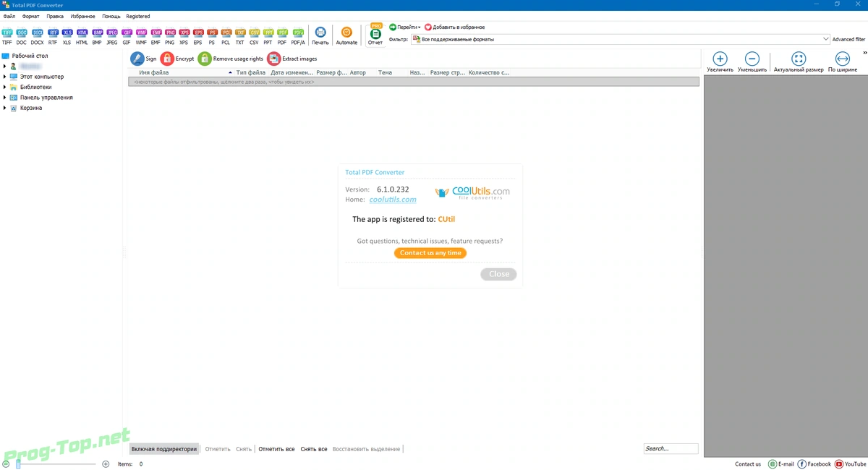Encrypt the selected PDF

tap(177, 59)
